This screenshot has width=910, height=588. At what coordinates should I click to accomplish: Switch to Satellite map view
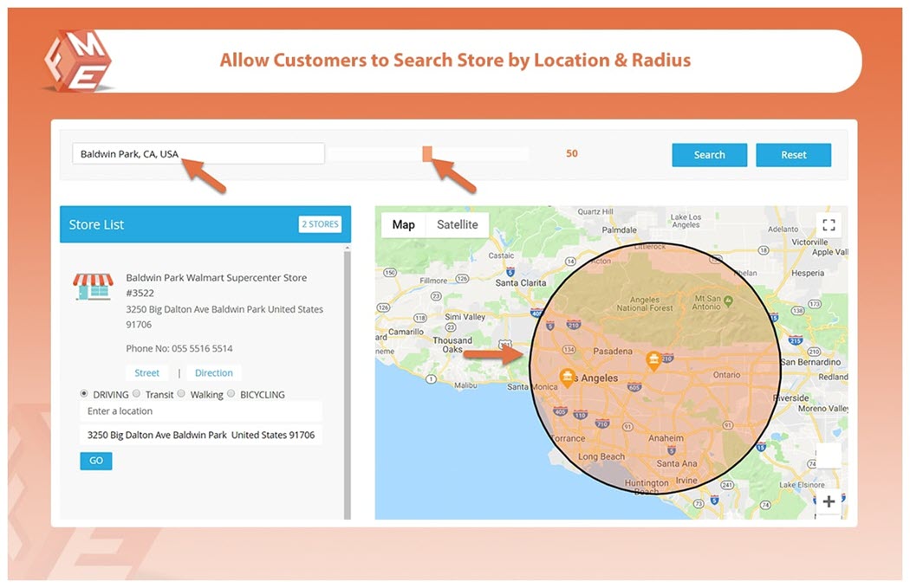click(457, 224)
